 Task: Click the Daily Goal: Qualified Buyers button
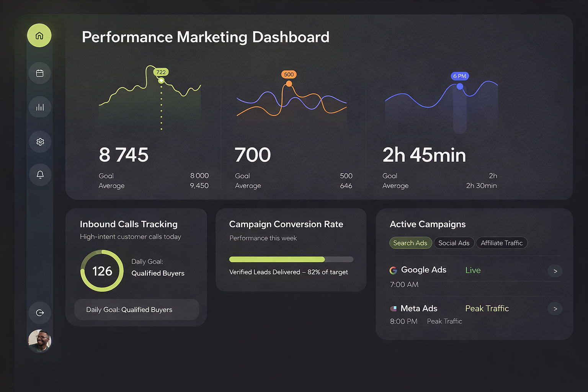[x=137, y=310]
